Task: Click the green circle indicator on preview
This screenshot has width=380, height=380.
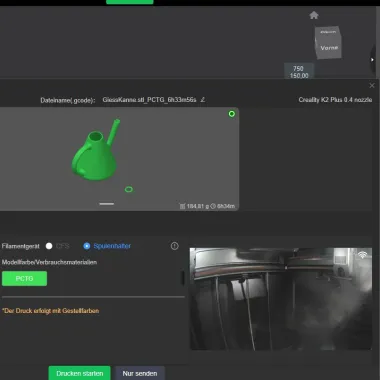Action: (232, 114)
